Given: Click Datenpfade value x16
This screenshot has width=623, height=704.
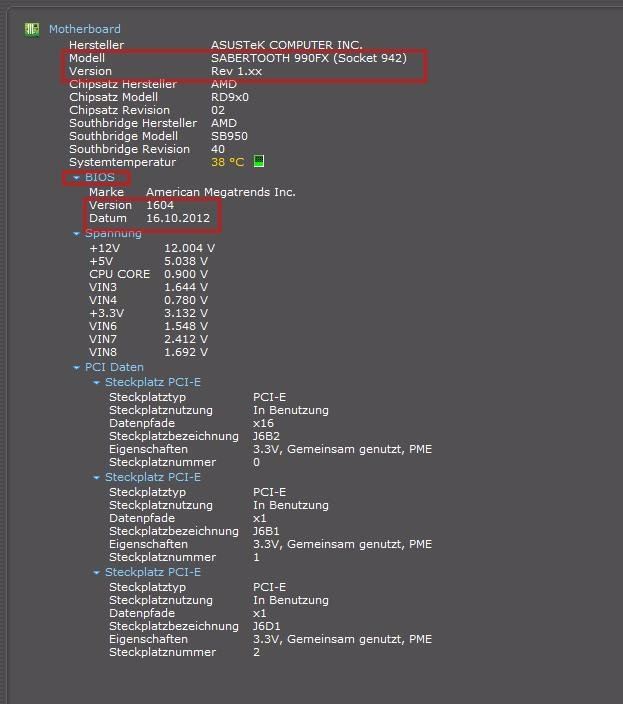Looking at the screenshot, I should click(x=263, y=423).
